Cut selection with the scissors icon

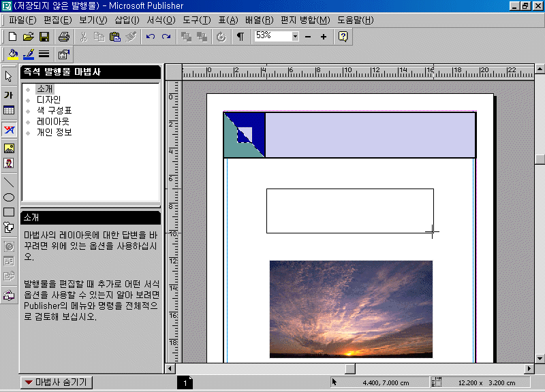tap(83, 37)
